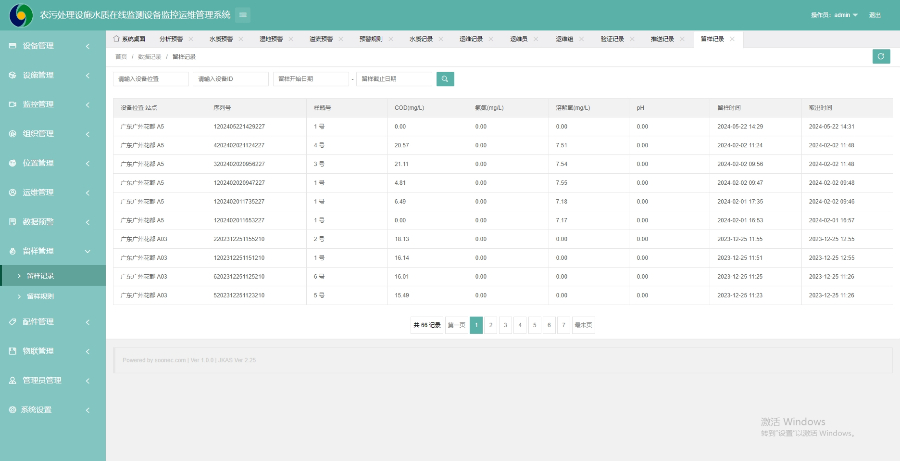Click the 请输入设备ID input field

pos(230,79)
